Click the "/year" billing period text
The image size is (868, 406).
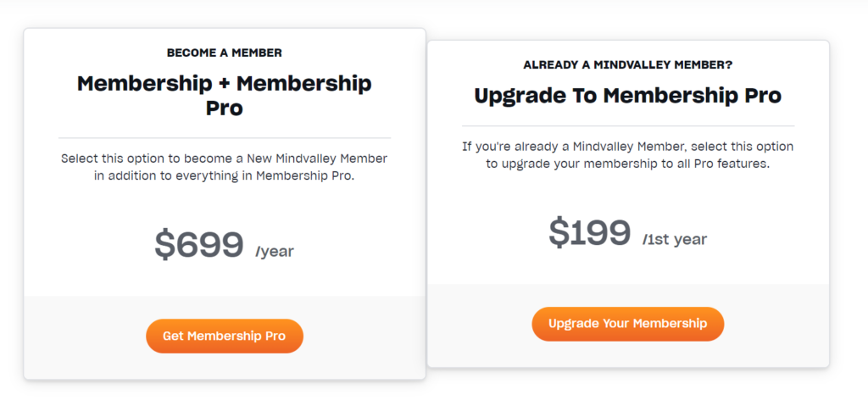pos(275,251)
